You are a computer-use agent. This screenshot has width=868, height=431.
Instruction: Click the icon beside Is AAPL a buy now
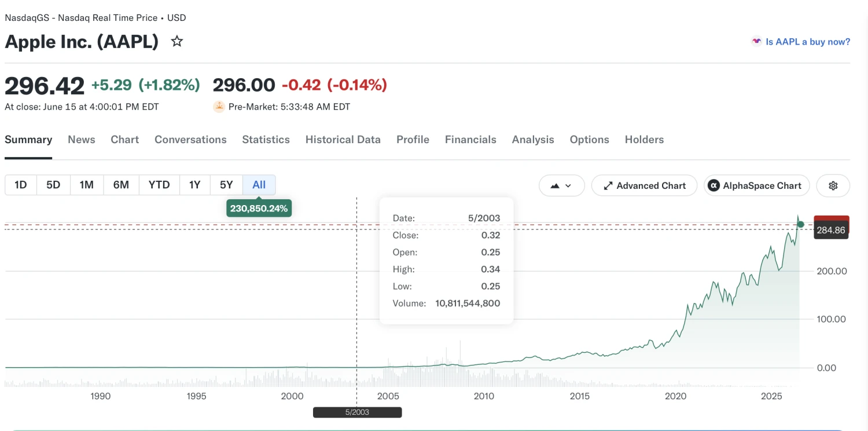point(756,42)
